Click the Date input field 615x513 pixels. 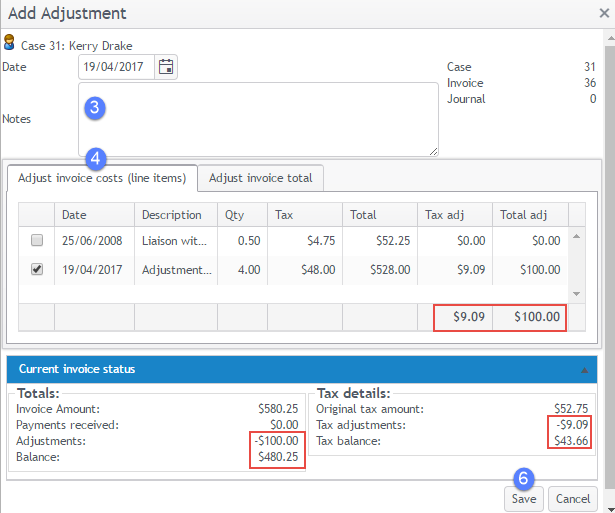point(116,67)
